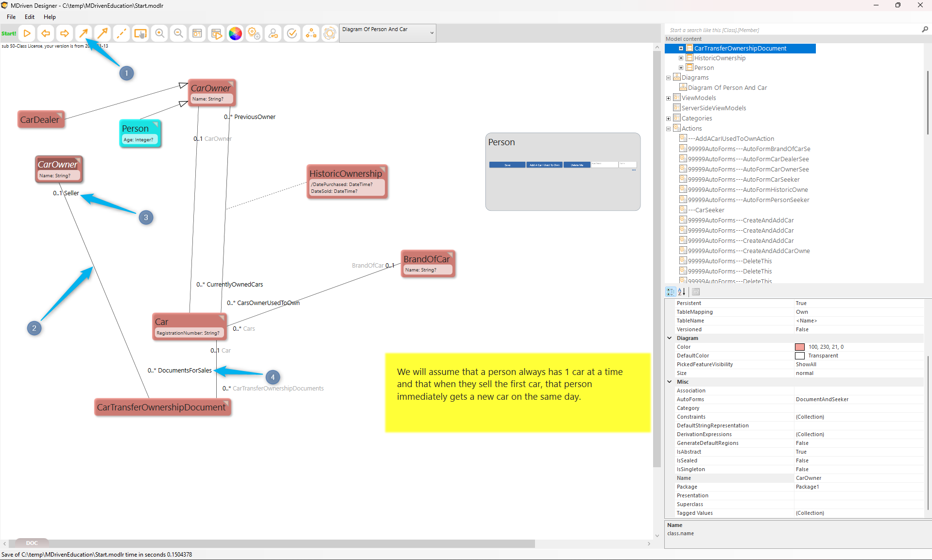The image size is (932, 560).
Task: Click the navigate forward right-arrow icon
Action: click(64, 34)
